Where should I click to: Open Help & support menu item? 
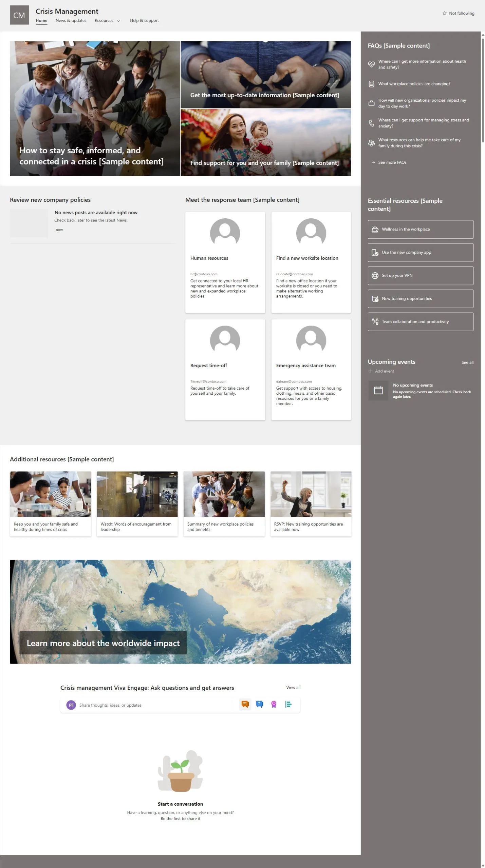[144, 20]
